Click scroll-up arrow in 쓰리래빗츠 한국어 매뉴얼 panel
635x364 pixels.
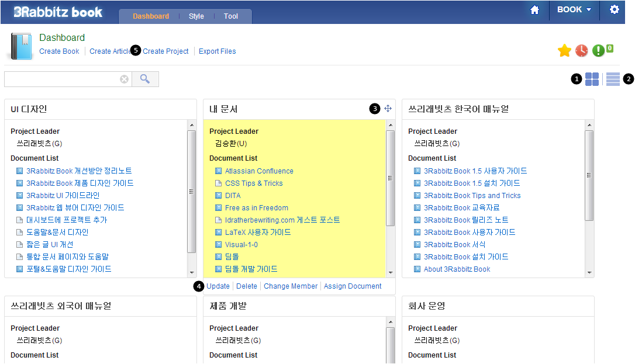point(589,125)
